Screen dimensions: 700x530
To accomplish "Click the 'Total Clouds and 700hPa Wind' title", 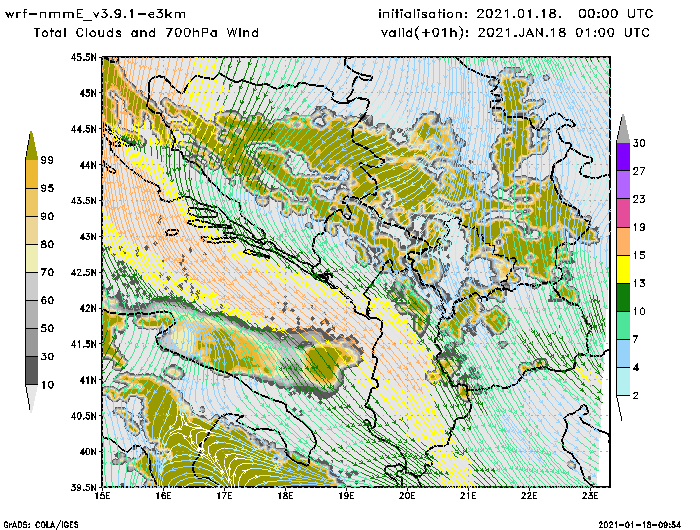I will [146, 33].
